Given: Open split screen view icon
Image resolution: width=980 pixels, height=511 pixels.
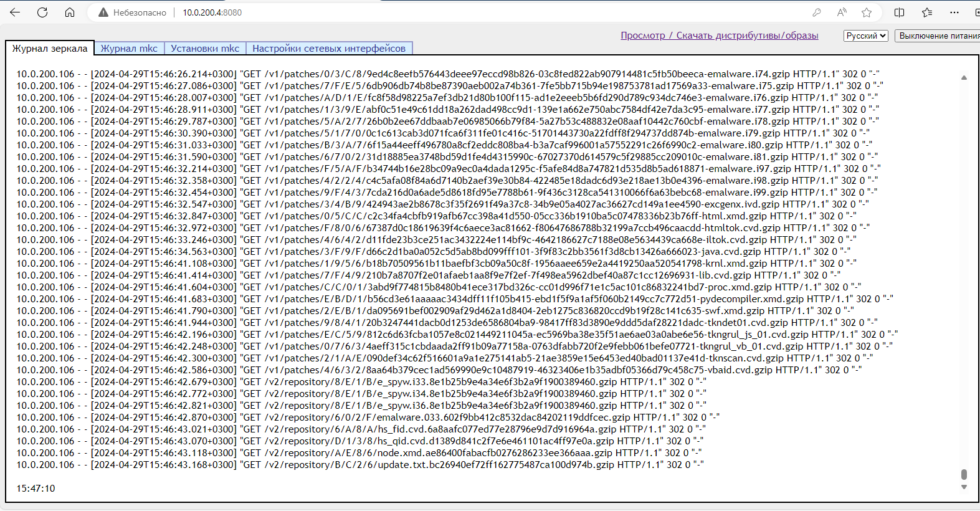Looking at the screenshot, I should [899, 12].
